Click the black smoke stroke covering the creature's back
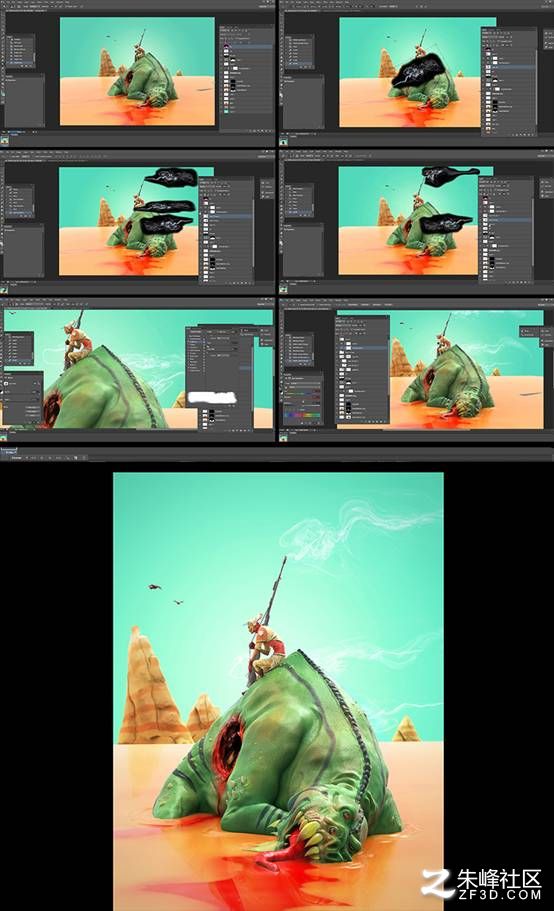The height and width of the screenshot is (911, 554). click(x=419, y=71)
